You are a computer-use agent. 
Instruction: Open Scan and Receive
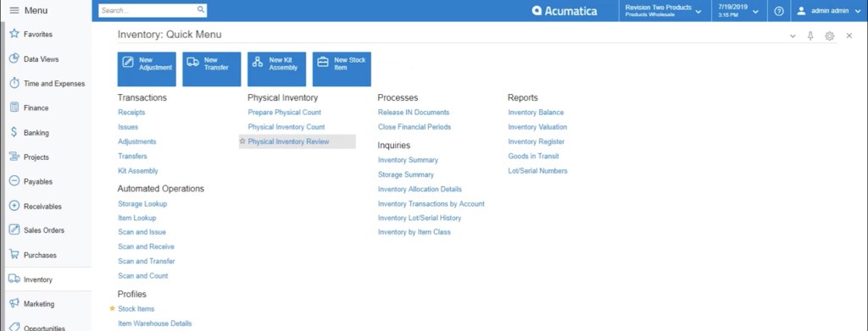(146, 246)
